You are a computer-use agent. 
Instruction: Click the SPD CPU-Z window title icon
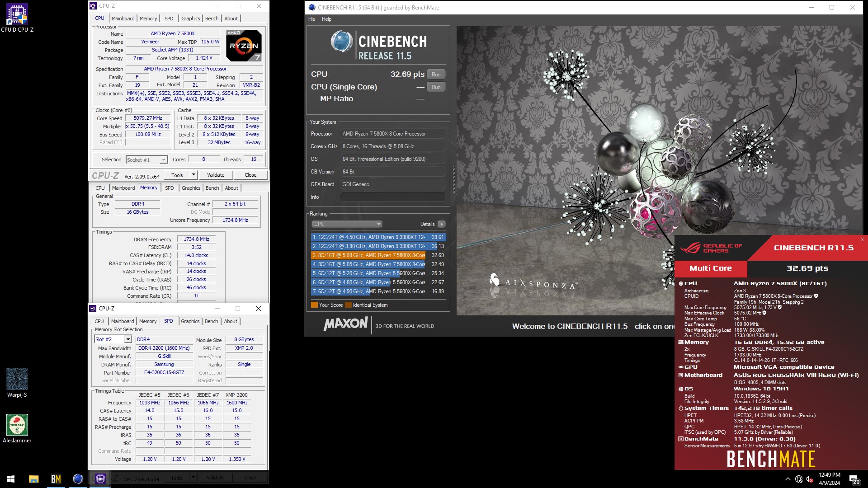tap(93, 309)
